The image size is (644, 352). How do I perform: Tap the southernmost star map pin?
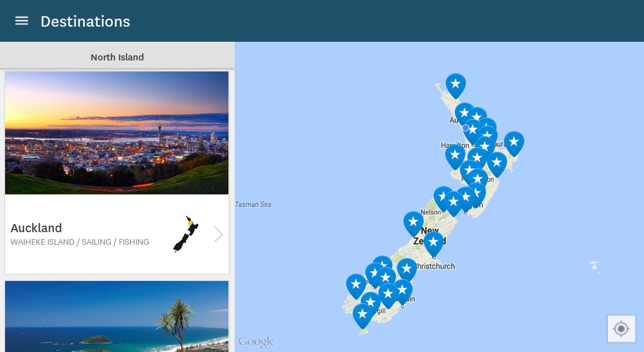tap(363, 316)
